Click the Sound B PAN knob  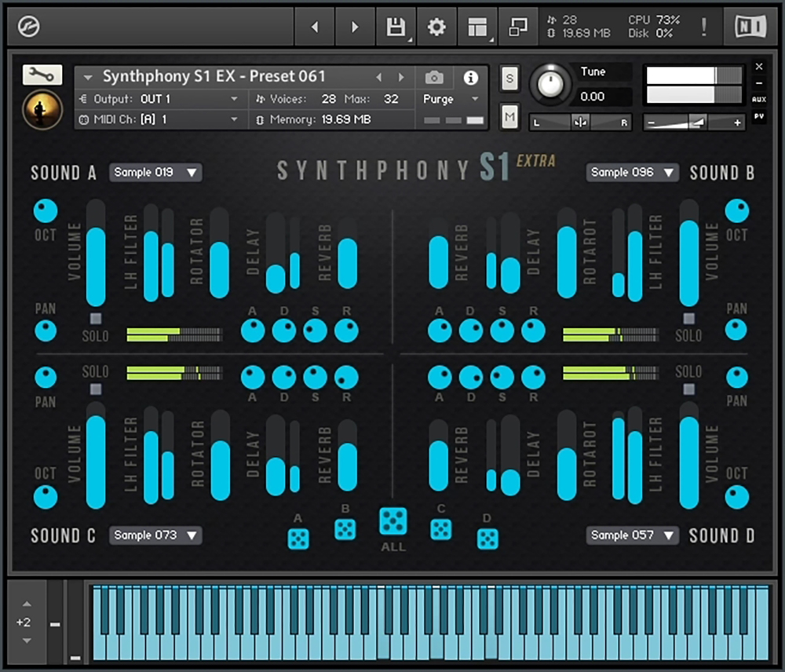[736, 330]
